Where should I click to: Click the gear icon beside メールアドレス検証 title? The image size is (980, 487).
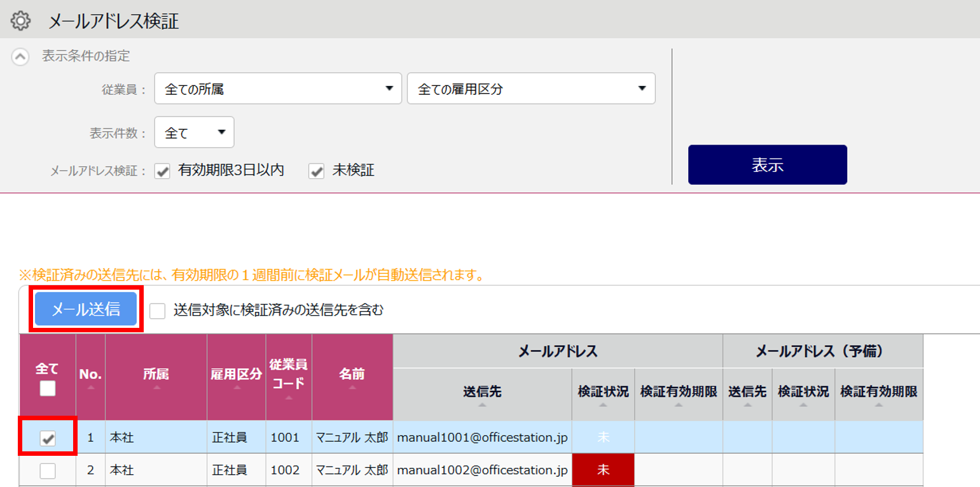pos(21,21)
